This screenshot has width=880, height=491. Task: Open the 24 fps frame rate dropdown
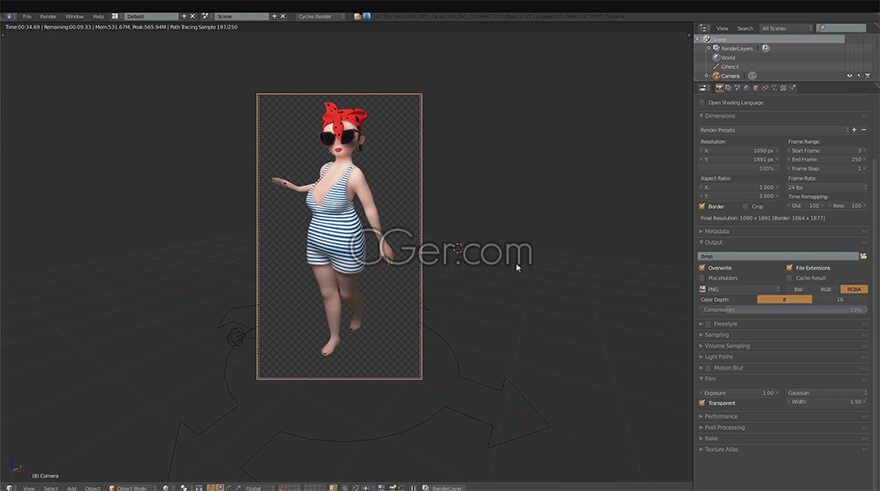click(827, 187)
